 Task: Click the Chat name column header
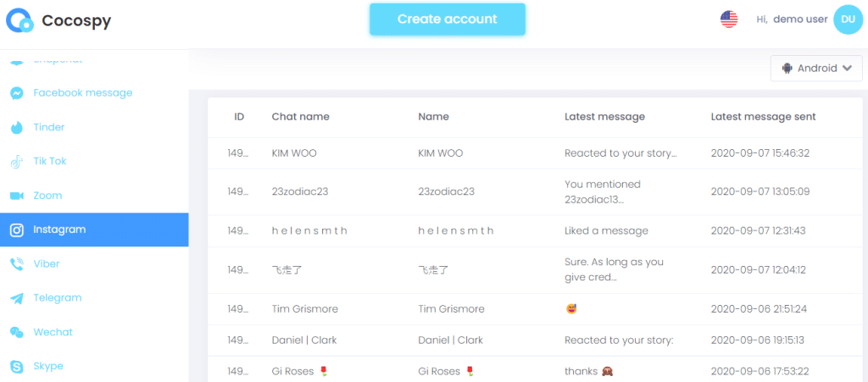coord(301,117)
